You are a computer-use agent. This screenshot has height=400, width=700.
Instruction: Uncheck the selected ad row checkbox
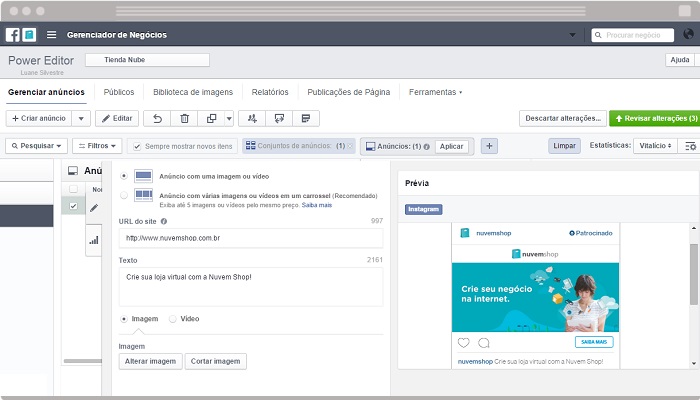point(73,206)
